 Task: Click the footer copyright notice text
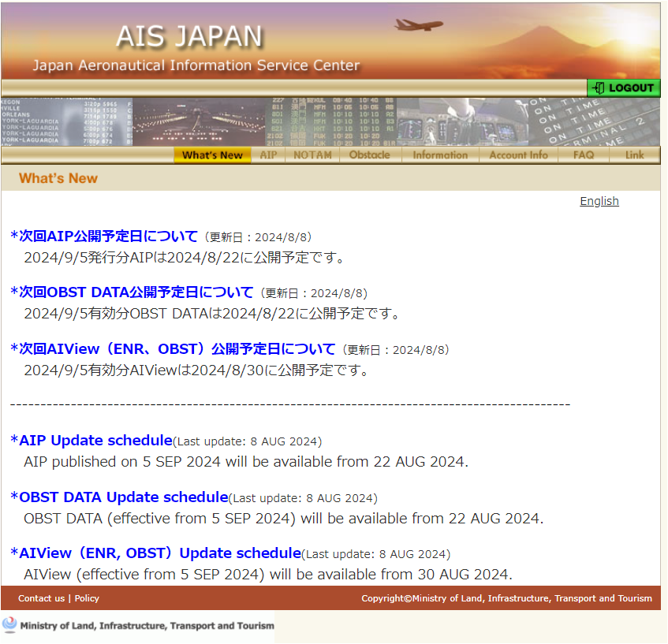tap(506, 598)
